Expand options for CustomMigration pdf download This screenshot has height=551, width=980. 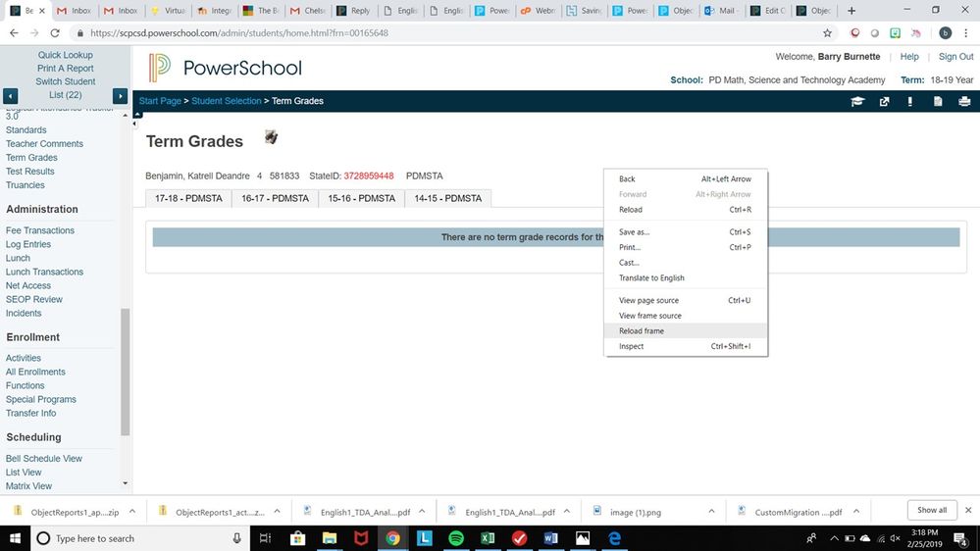click(856, 511)
